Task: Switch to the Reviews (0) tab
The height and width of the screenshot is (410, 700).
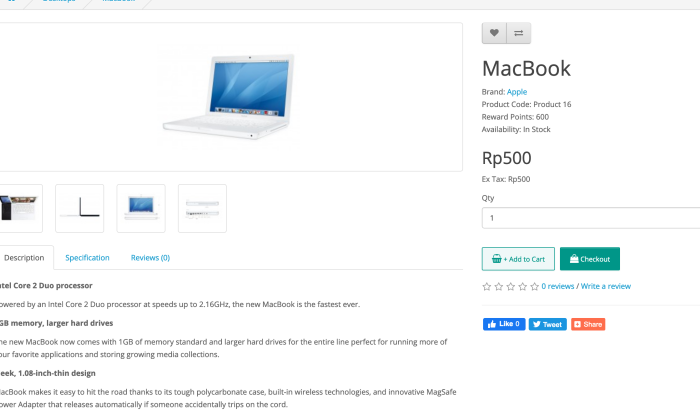Action: [x=150, y=258]
